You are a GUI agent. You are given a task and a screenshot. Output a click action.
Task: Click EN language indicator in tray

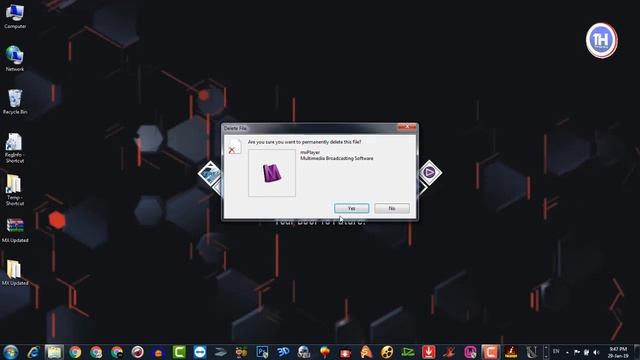tap(556, 351)
